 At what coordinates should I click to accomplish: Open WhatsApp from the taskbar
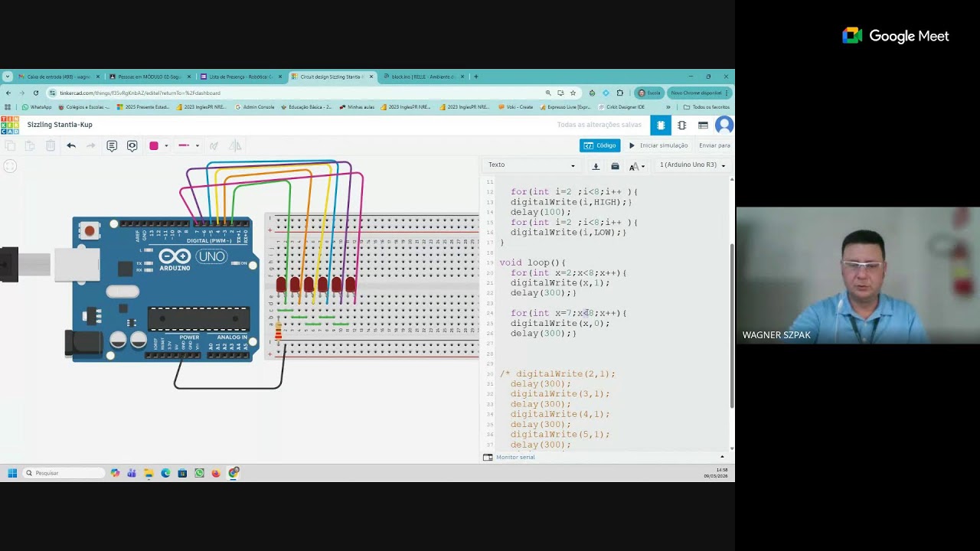coord(199,473)
